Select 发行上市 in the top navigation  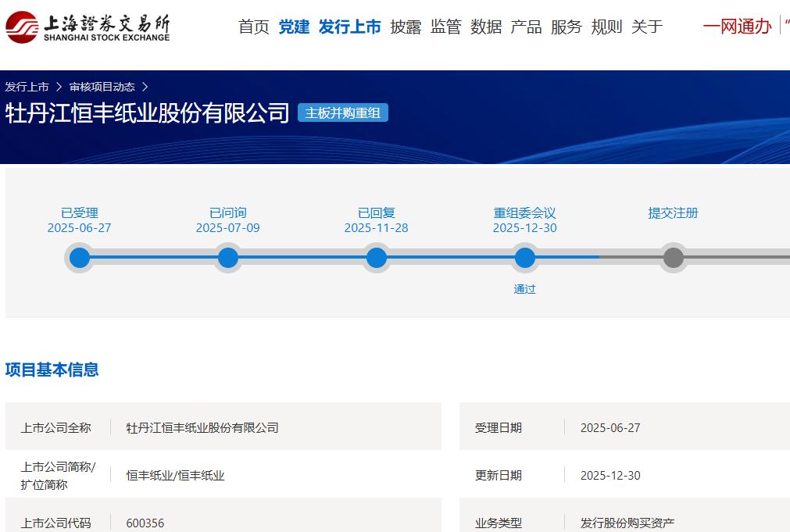click(x=349, y=27)
